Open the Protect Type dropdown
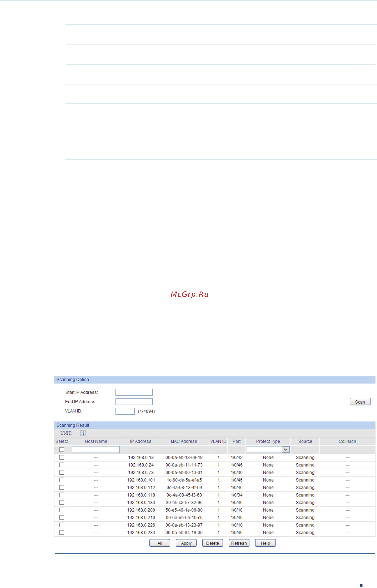Screen dimensions: 377x588 268,449
